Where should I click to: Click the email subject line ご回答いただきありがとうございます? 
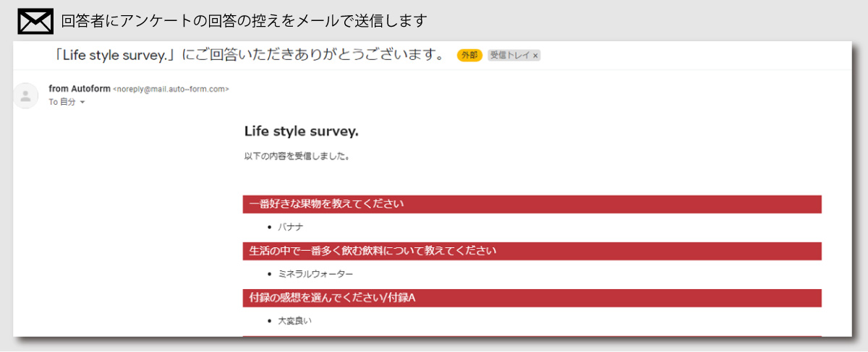coord(250,55)
